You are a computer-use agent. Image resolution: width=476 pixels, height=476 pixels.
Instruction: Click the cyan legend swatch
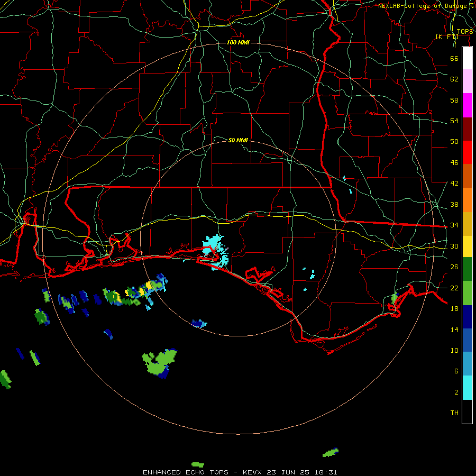[x=467, y=388]
